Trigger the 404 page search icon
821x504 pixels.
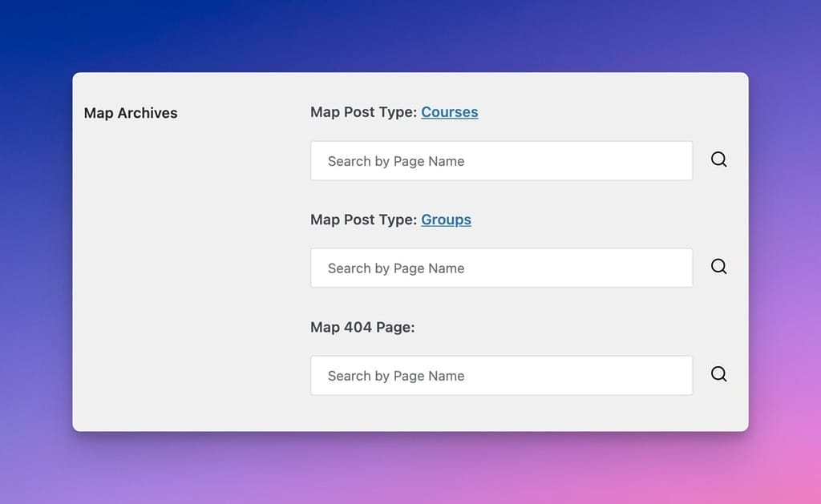(x=718, y=374)
